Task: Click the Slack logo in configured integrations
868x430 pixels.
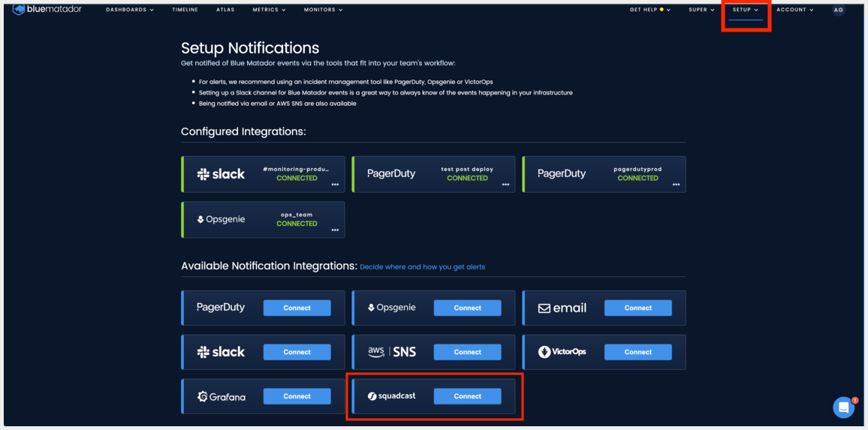Action: (x=221, y=174)
